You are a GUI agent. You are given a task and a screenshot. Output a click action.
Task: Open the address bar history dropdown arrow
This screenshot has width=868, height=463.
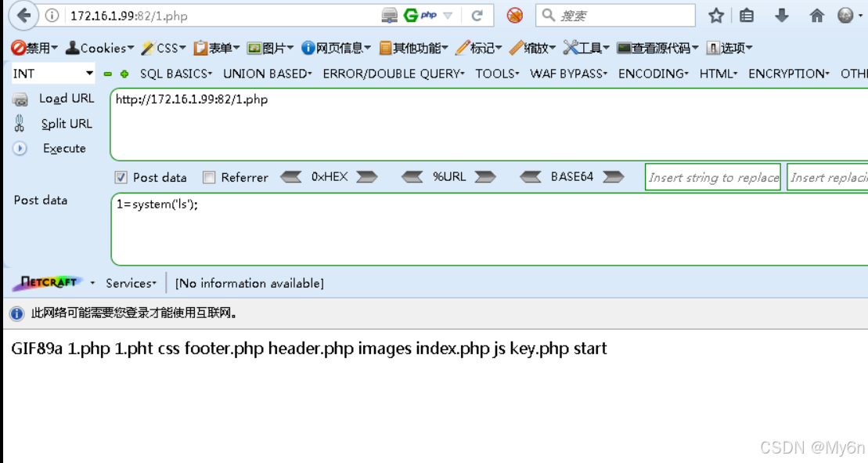448,16
